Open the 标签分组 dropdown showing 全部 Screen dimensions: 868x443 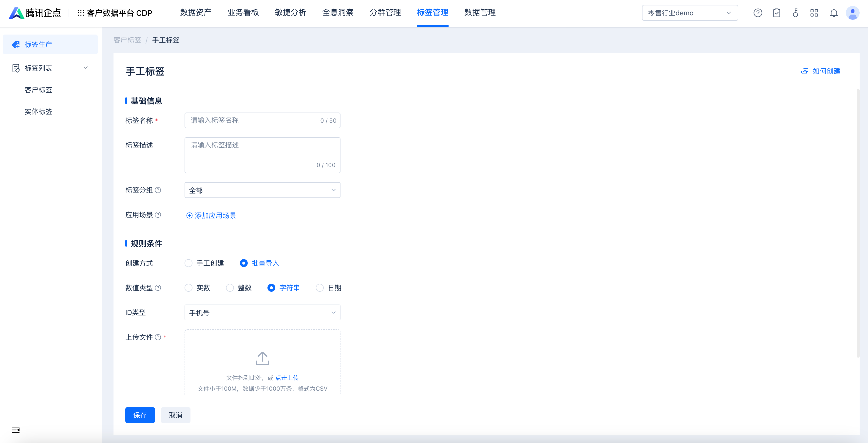tap(262, 190)
